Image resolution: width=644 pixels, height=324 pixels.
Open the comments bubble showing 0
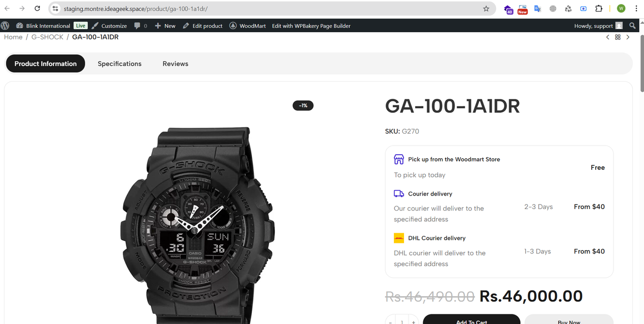point(141,26)
